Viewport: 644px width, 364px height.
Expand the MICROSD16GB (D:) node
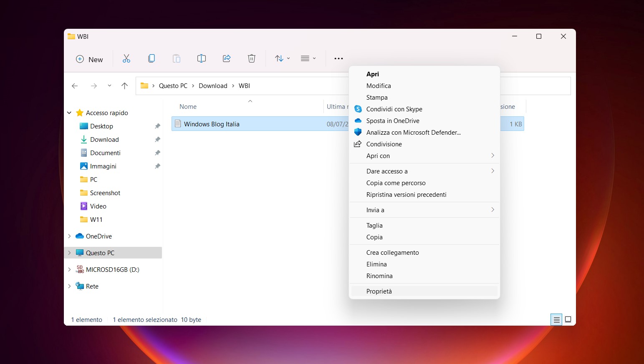tap(69, 270)
